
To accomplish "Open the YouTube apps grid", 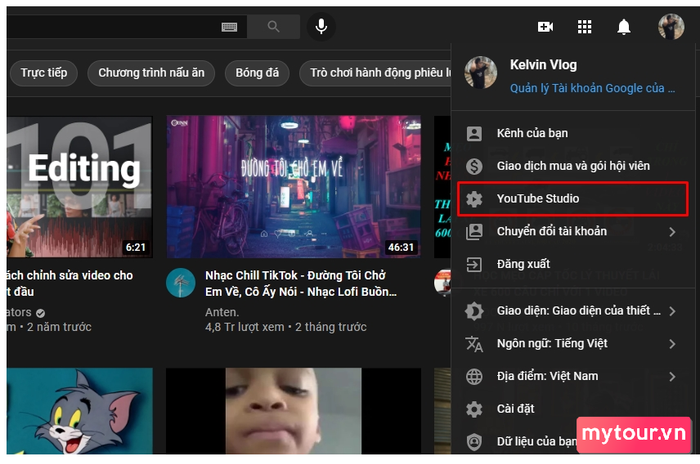I will tap(584, 27).
